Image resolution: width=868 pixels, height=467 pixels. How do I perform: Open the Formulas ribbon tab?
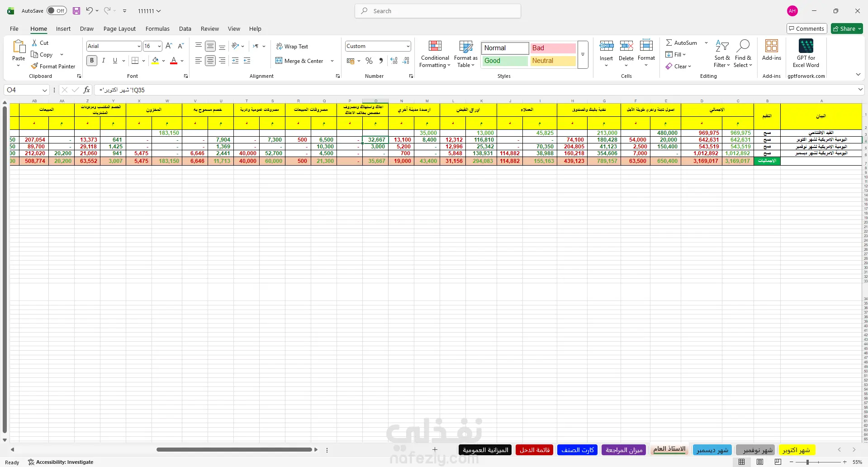157,29
